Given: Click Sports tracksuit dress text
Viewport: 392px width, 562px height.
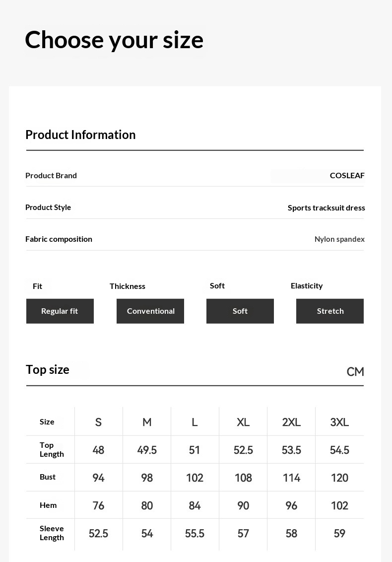Looking at the screenshot, I should pyautogui.click(x=326, y=208).
